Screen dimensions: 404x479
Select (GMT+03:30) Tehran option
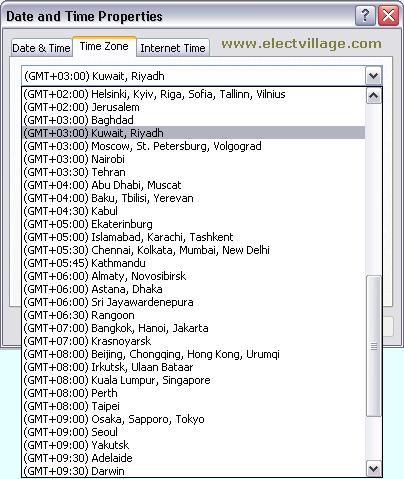193,172
